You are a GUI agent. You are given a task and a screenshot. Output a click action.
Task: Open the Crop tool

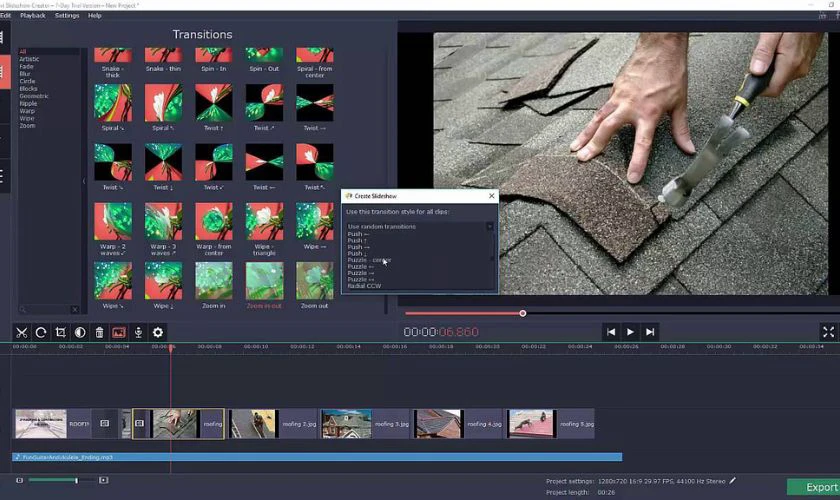(x=61, y=333)
